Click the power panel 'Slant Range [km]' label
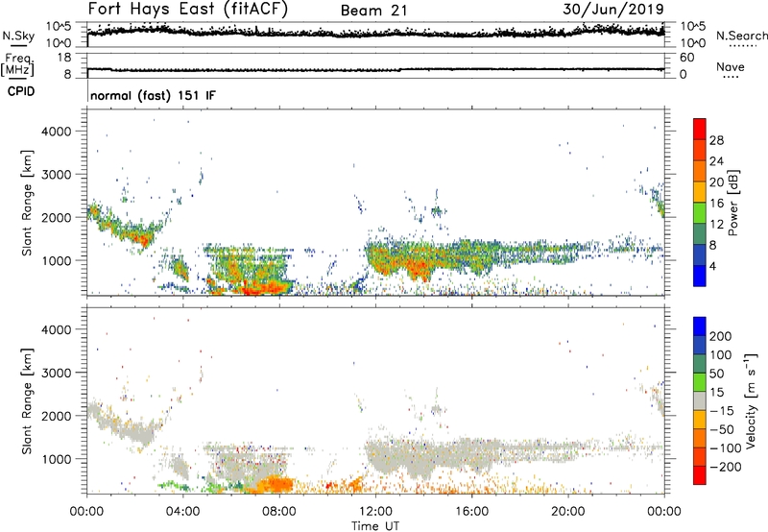Image resolution: width=768 pixels, height=532 pixels. coord(27,203)
